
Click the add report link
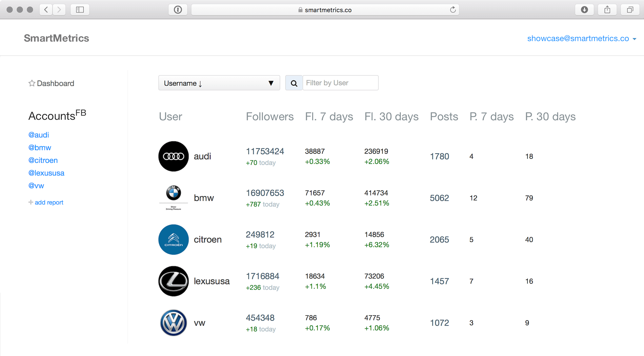click(x=49, y=203)
